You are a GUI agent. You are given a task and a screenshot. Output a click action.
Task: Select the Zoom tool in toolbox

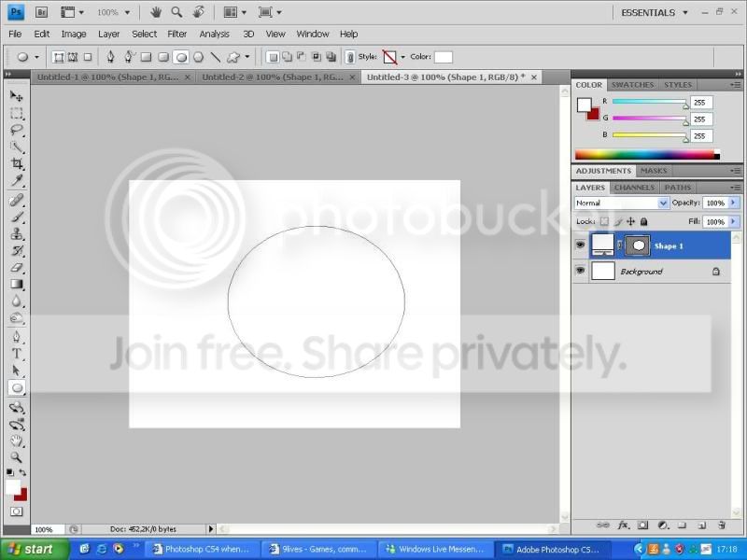17,457
